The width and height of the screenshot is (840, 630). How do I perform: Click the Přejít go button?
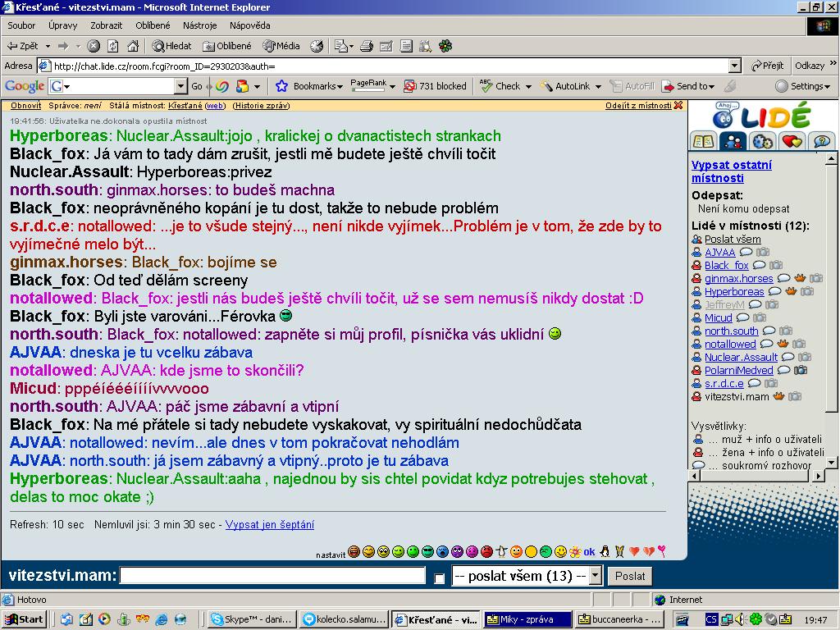(767, 66)
